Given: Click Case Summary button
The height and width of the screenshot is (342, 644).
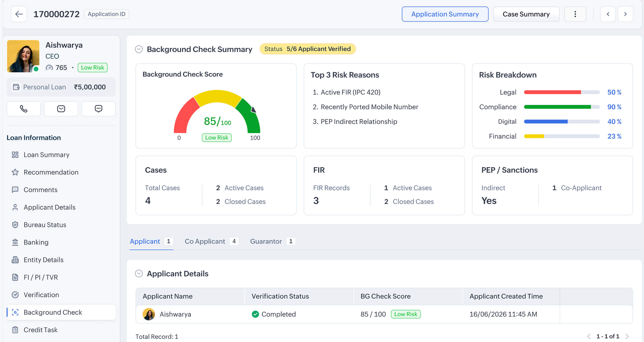Looking at the screenshot, I should [526, 14].
